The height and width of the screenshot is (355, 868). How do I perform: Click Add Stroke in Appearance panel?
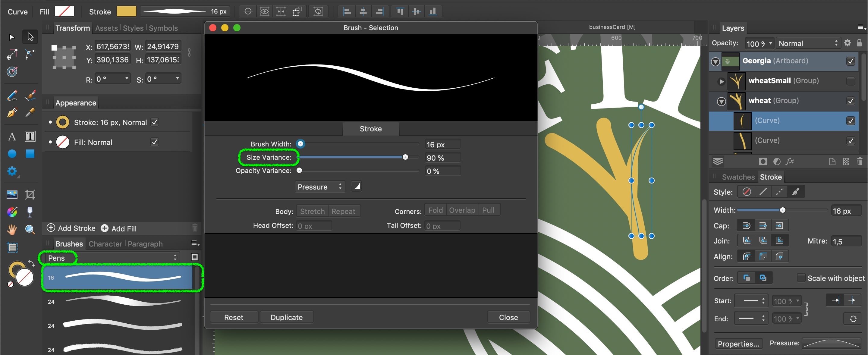pos(71,228)
